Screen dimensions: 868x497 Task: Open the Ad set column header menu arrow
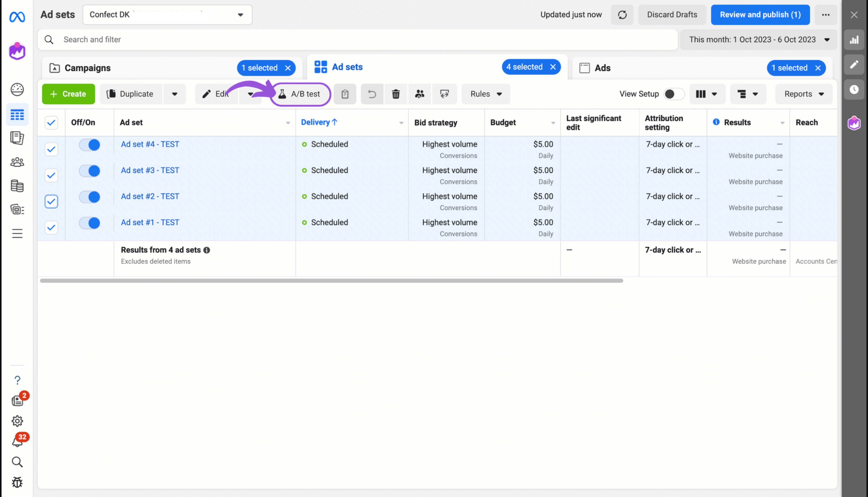click(288, 123)
